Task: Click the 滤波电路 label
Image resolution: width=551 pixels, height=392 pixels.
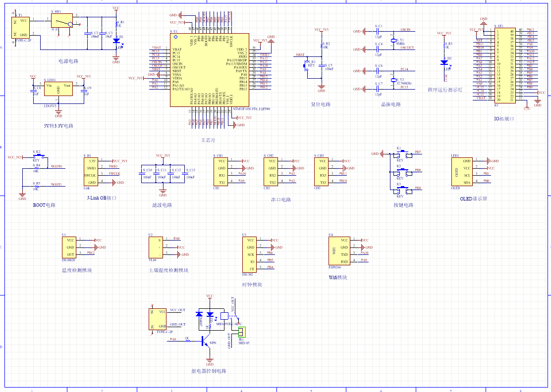Action: pyautogui.click(x=162, y=205)
